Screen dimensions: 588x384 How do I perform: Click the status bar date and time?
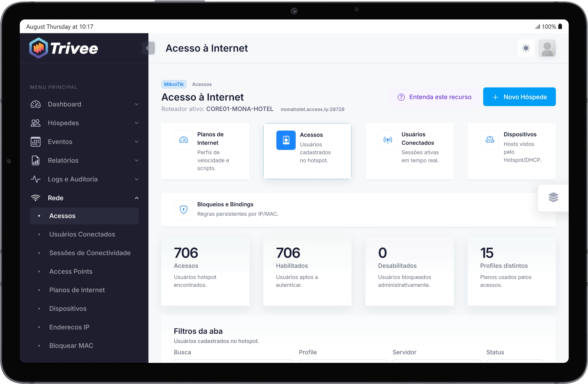(x=60, y=26)
